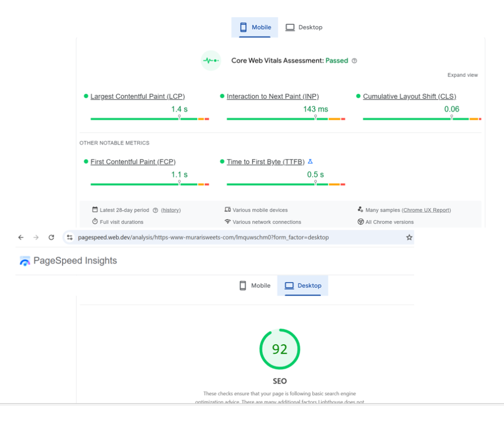Bookmark page with the star icon

coord(409,237)
